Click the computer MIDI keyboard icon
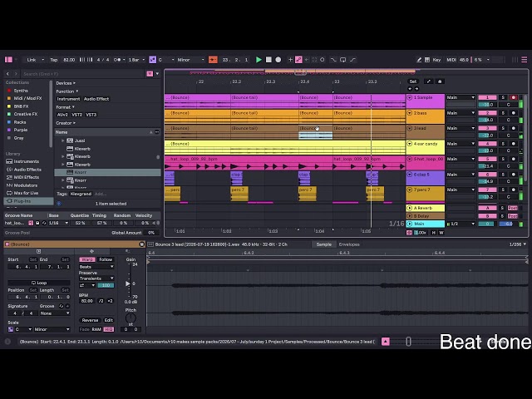The image size is (532, 399). [427, 60]
